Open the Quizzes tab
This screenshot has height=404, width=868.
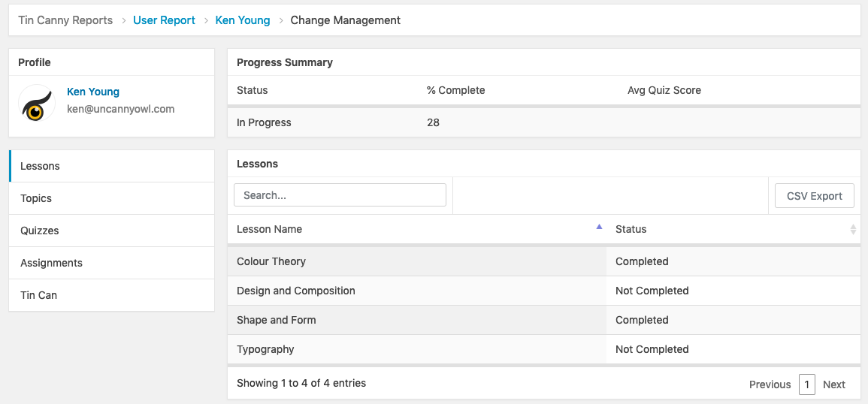coord(111,231)
